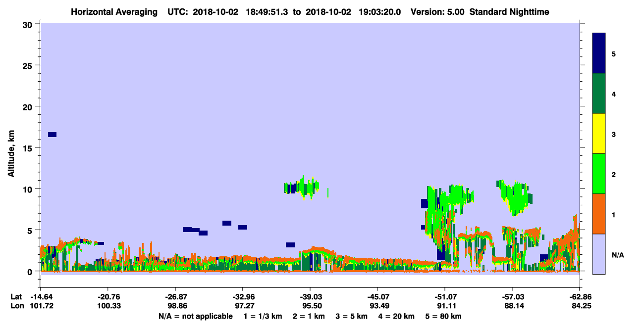Click the green cloud feature above latitude -57.03
Screen dimensions: 644x330
click(515, 197)
